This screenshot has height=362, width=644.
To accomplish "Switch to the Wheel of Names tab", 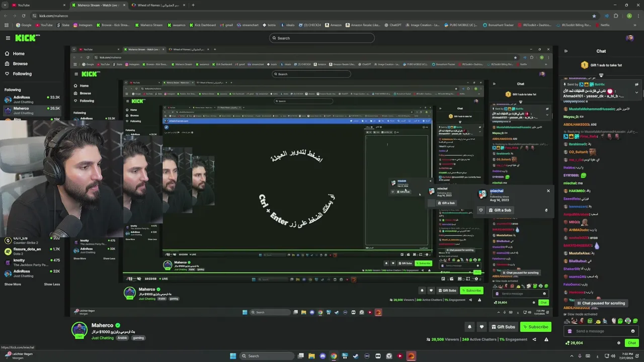I will [157, 5].
